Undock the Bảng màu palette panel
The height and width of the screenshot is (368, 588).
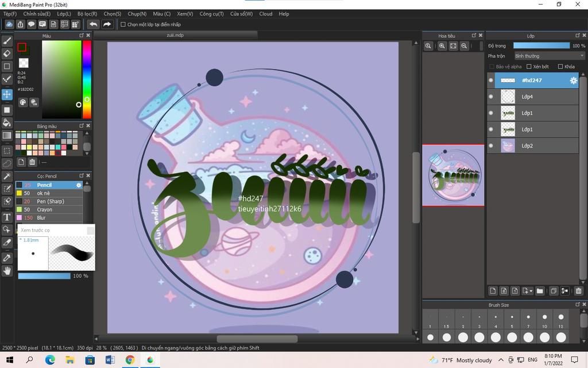(x=82, y=126)
